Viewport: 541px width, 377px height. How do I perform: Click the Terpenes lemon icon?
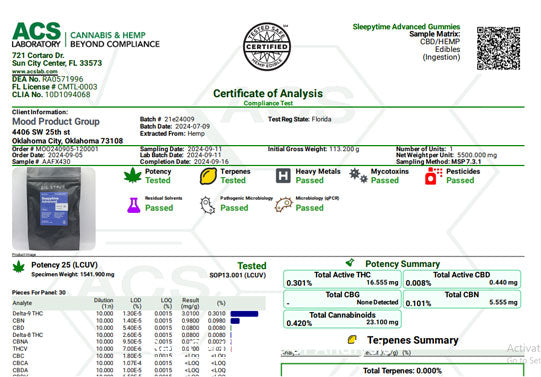(208, 176)
